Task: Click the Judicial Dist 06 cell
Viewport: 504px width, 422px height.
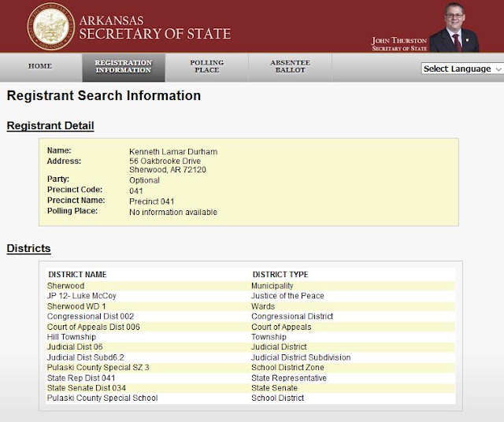Action: click(x=75, y=346)
